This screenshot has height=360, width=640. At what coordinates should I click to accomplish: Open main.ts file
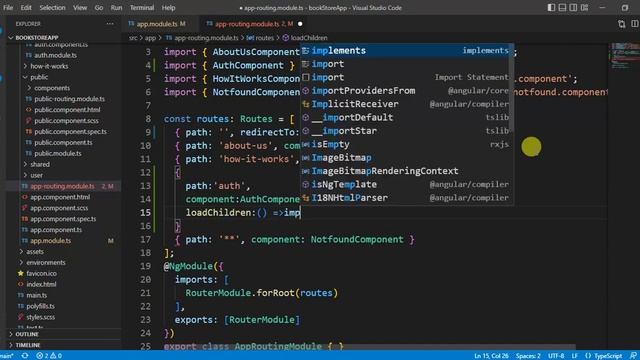pos(36,296)
